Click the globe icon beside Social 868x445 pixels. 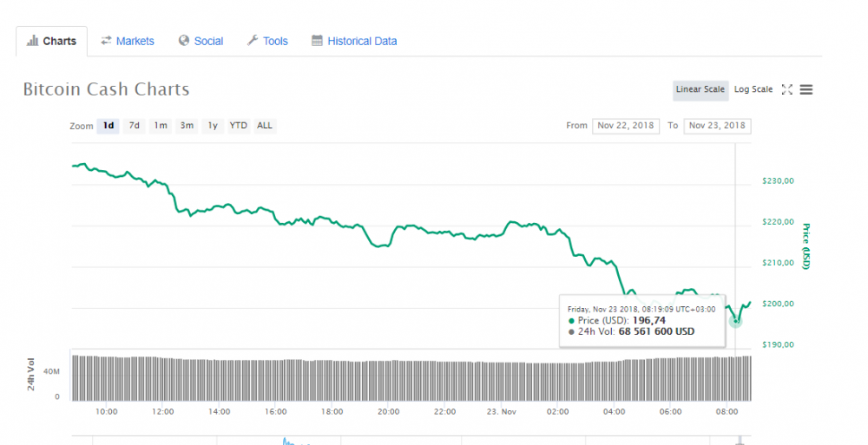point(184,41)
